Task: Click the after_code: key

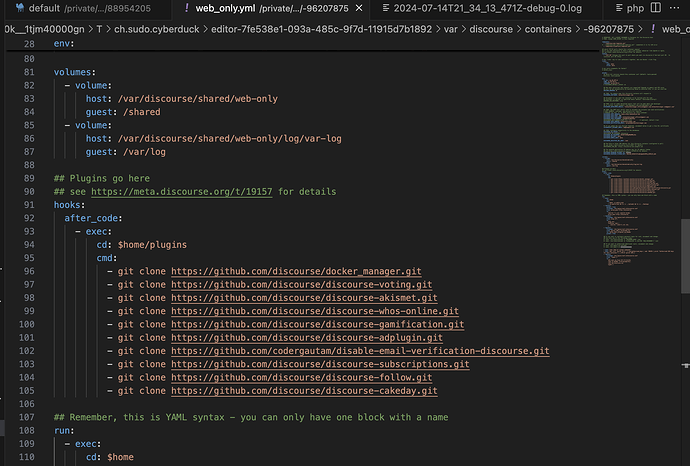Action: [93, 218]
